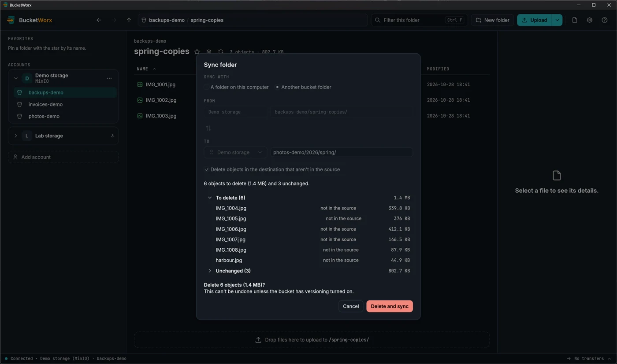The height and width of the screenshot is (364, 617).
Task: Click the invoices-demo bucket icon
Action: 19,104
